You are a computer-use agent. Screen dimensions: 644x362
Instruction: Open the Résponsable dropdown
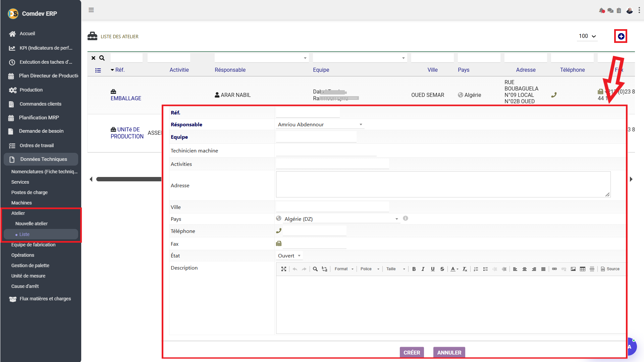pyautogui.click(x=320, y=124)
